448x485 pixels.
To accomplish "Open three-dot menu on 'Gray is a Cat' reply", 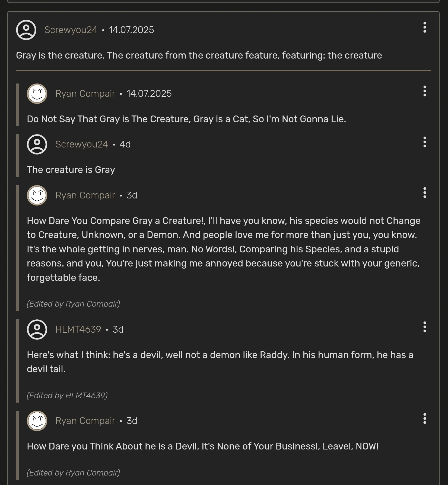I will coord(425,91).
